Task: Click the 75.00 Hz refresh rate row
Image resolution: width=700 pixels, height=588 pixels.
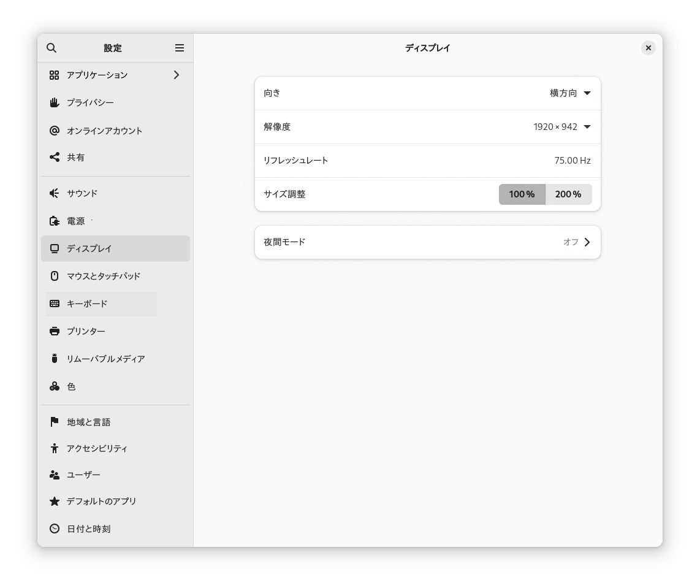Action: (x=427, y=161)
